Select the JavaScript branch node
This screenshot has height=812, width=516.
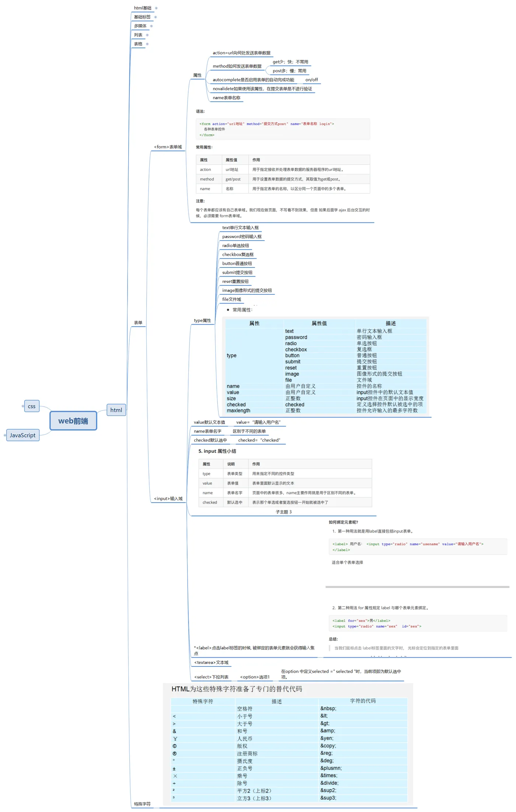pyautogui.click(x=23, y=435)
